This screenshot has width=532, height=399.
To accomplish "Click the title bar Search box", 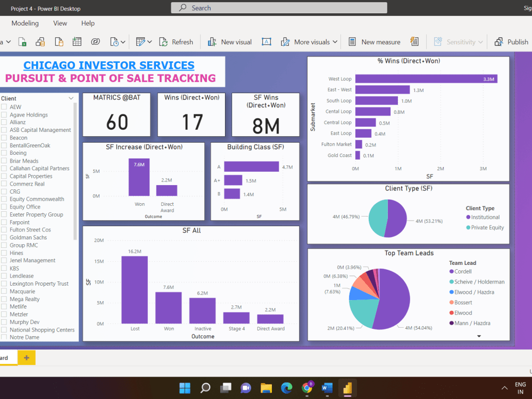I will pos(279,8).
